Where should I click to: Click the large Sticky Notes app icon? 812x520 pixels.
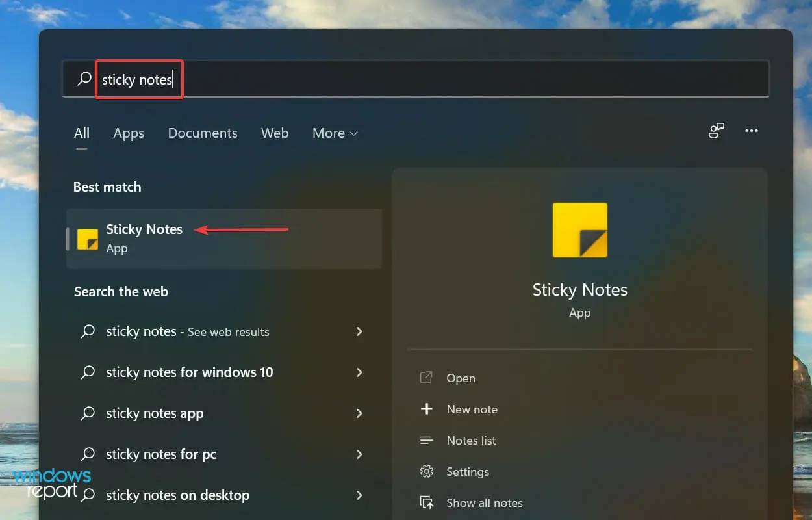[x=579, y=230]
